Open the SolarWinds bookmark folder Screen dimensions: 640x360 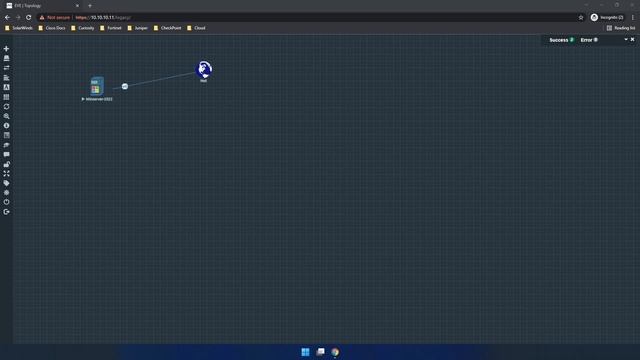(x=19, y=28)
